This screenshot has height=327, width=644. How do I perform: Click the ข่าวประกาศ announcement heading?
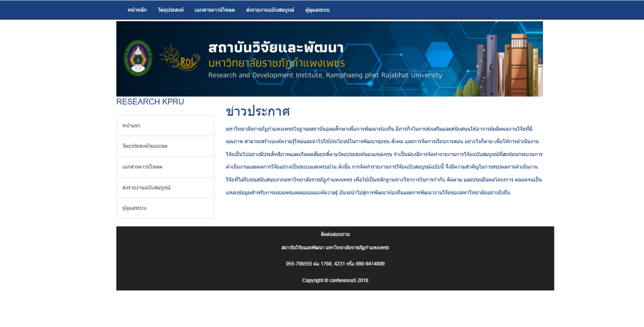258,111
